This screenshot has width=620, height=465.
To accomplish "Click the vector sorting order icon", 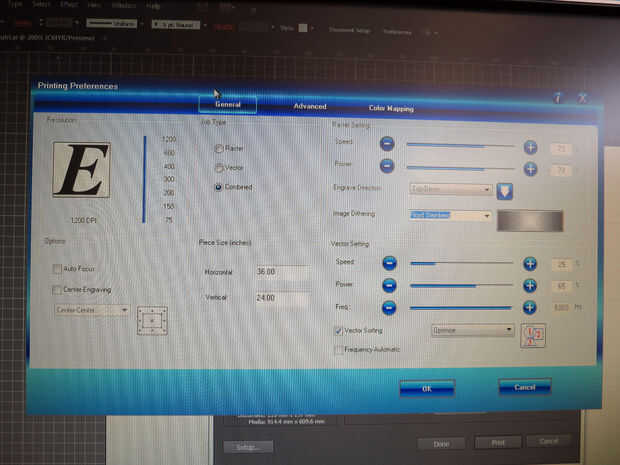I will pyautogui.click(x=533, y=336).
